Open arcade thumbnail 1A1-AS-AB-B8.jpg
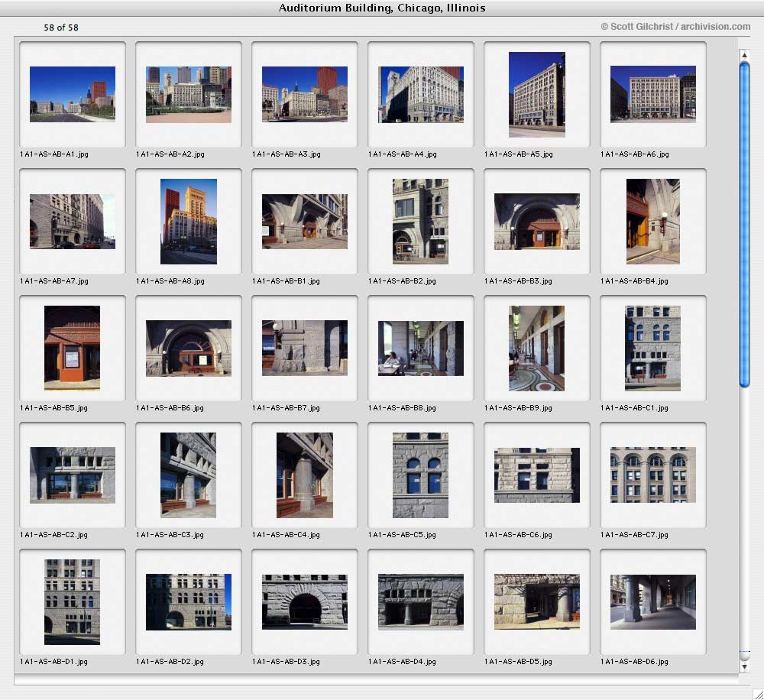 pyautogui.click(x=421, y=348)
